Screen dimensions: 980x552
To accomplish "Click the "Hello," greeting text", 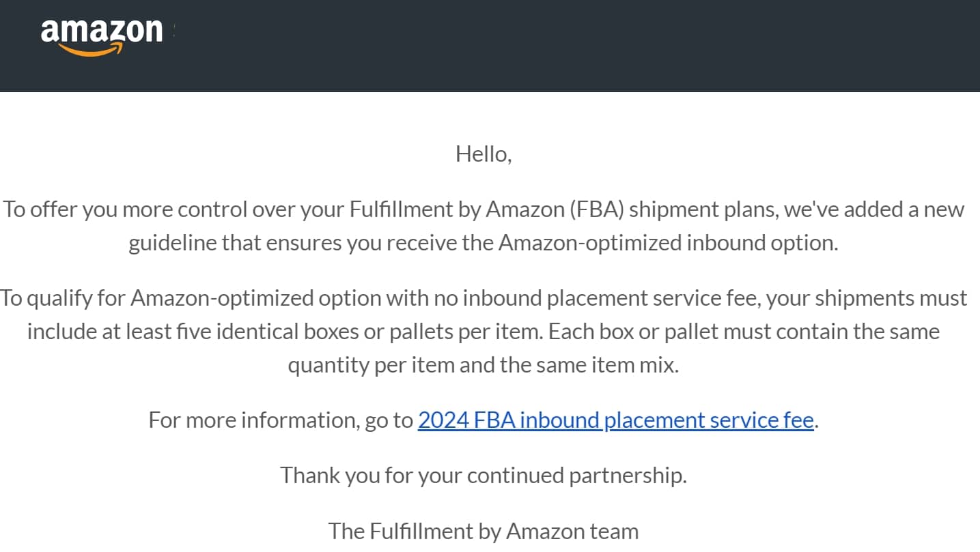I will (x=484, y=154).
